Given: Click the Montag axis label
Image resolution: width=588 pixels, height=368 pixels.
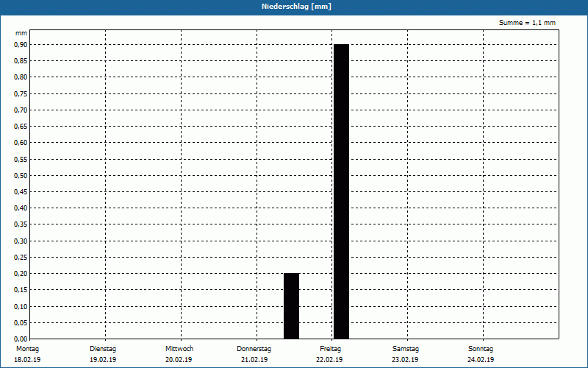Looking at the screenshot, I should point(27,349).
